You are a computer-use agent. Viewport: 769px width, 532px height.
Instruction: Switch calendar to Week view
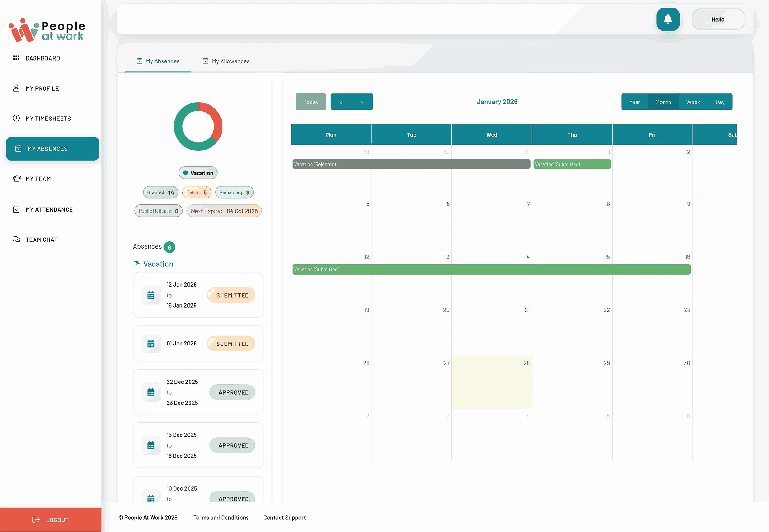[x=693, y=102]
